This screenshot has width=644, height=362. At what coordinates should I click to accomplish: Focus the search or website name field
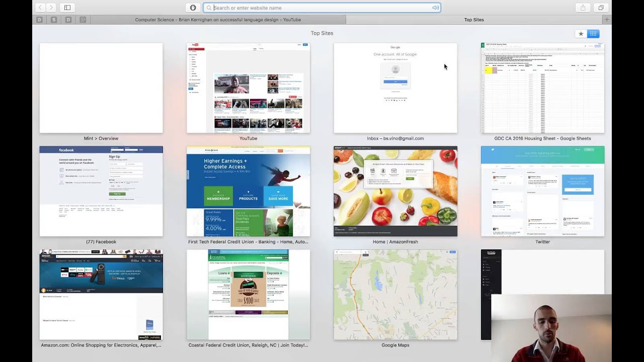322,8
